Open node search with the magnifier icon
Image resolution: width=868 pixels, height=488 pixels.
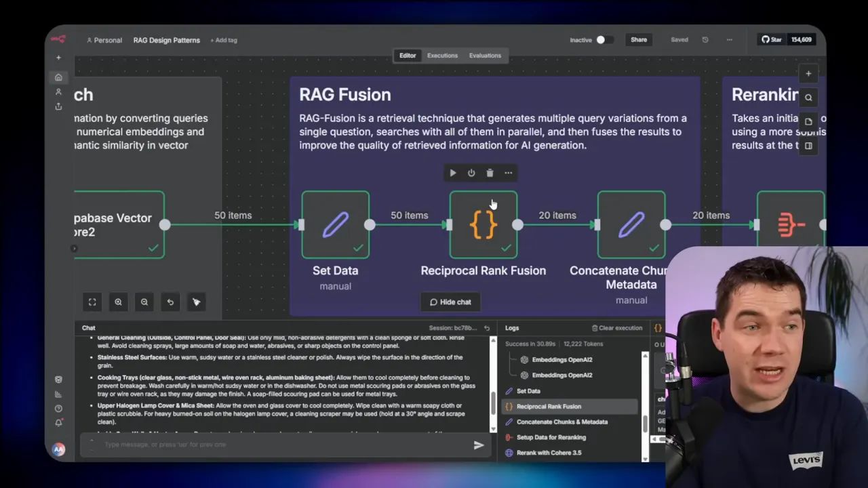(x=808, y=97)
